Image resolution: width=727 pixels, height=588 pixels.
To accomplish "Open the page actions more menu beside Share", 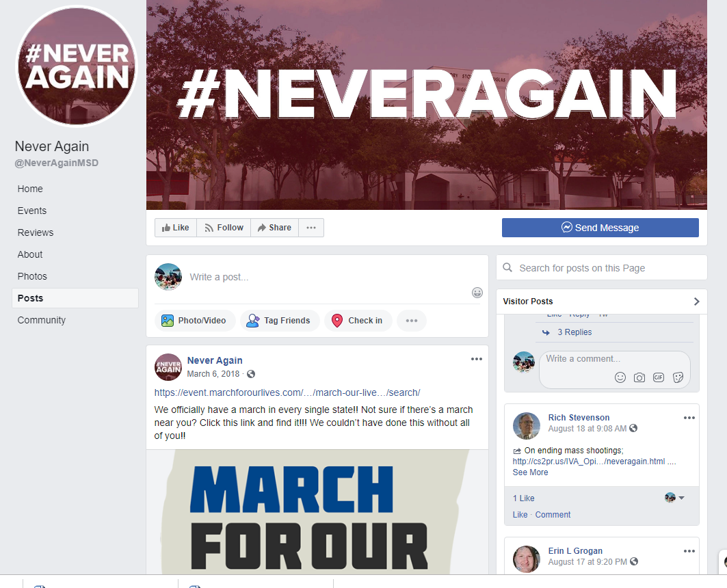I will click(311, 228).
